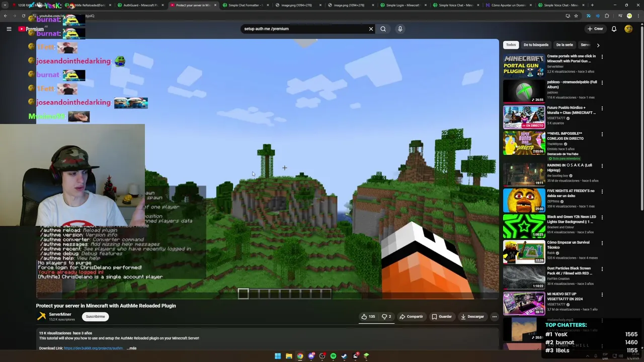
Task: Open the Futuro Pueblo Nórdico live thumbnail
Action: click(x=524, y=117)
